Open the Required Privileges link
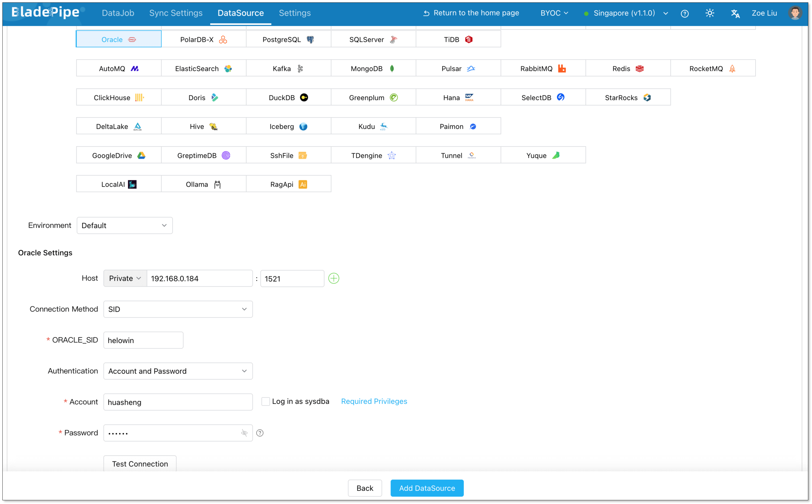Image resolution: width=812 pixels, height=504 pixels. tap(374, 401)
